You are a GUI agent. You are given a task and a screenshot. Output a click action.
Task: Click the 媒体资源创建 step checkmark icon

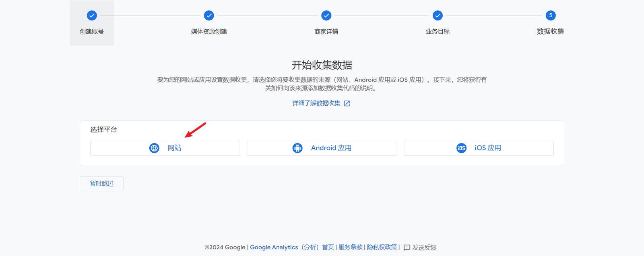tap(209, 16)
